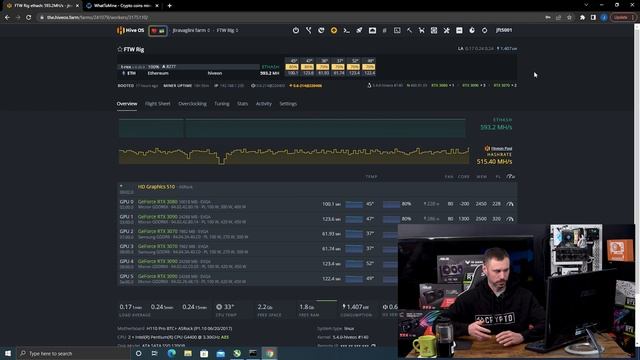Viewport: 640px width, 360px height.
Task: Click the stopwatch-style toolbar icon
Action: coord(472,30)
